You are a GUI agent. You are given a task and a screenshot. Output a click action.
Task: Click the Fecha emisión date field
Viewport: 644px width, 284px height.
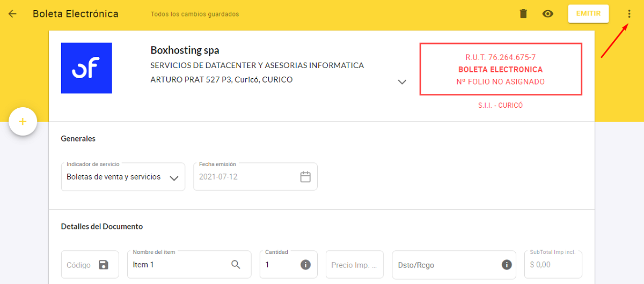255,177
